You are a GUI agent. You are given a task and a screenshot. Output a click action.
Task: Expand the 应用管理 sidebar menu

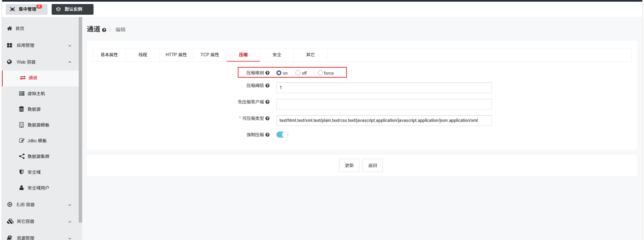point(40,45)
